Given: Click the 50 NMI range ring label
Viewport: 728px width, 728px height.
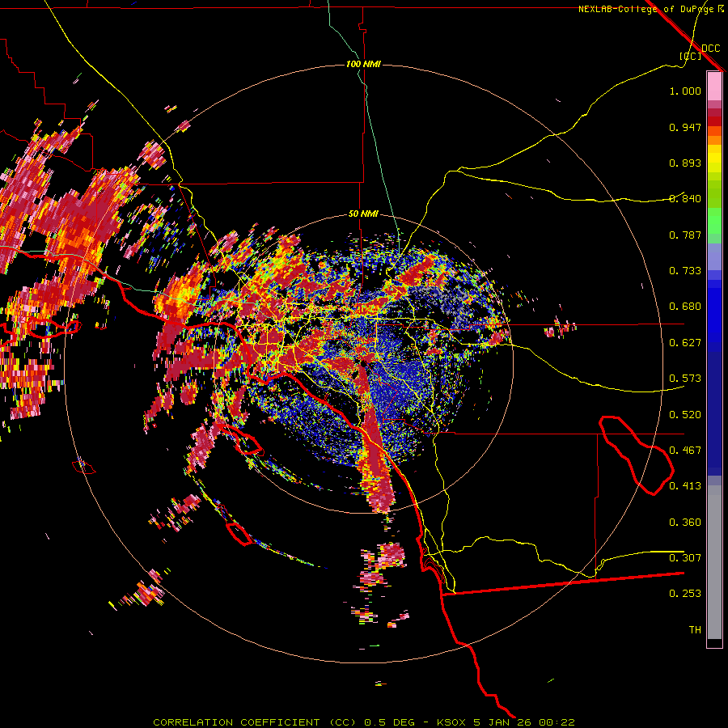Looking at the screenshot, I should point(363,214).
